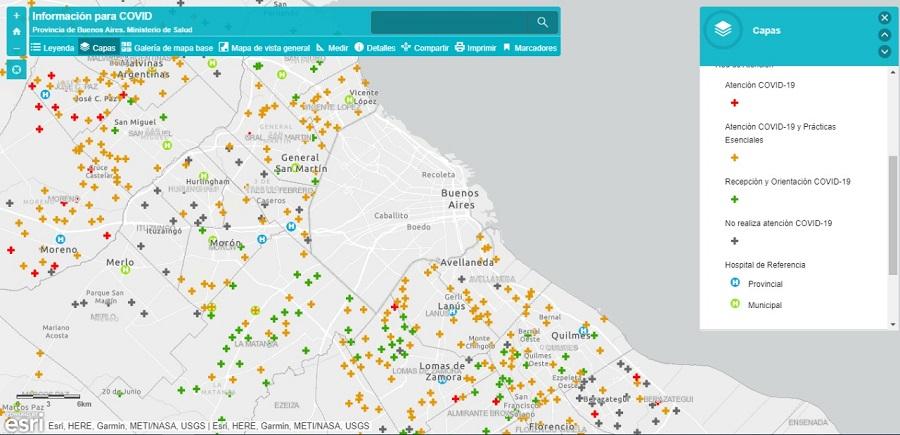Open the Compartir share options

[x=425, y=48]
